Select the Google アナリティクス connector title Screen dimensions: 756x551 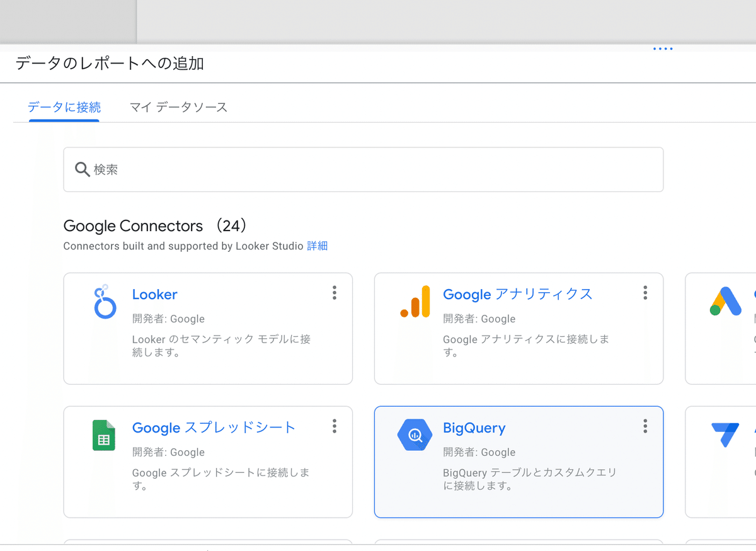click(518, 295)
